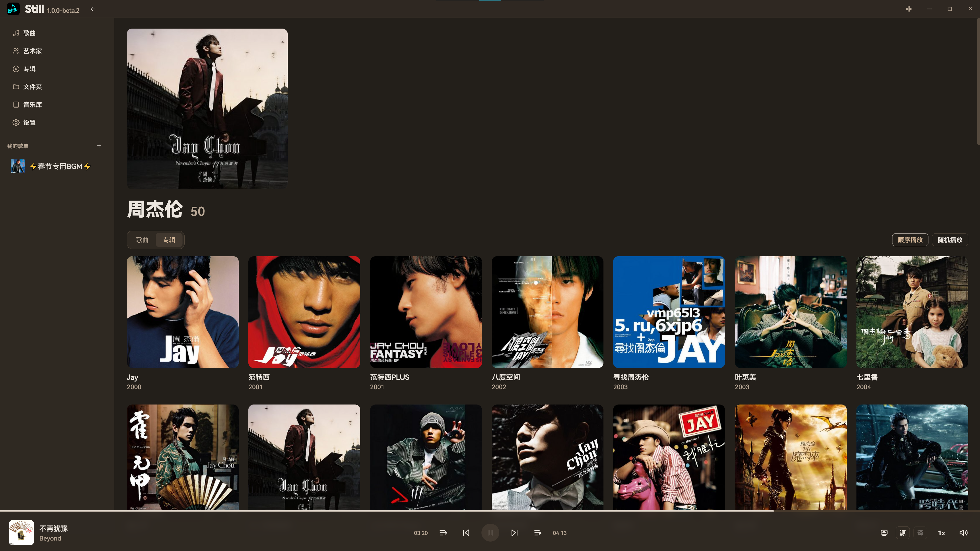
Task: Open the Jay album cover
Action: (x=183, y=312)
